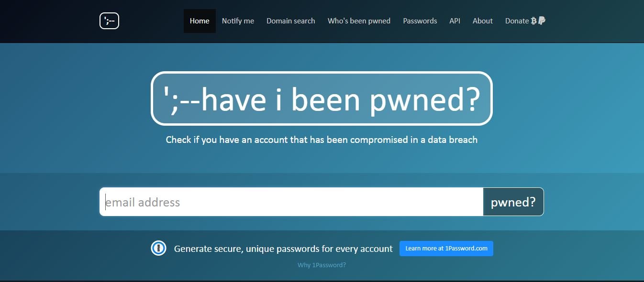Open Domain search in navigation
The image size is (644, 282).
[291, 21]
